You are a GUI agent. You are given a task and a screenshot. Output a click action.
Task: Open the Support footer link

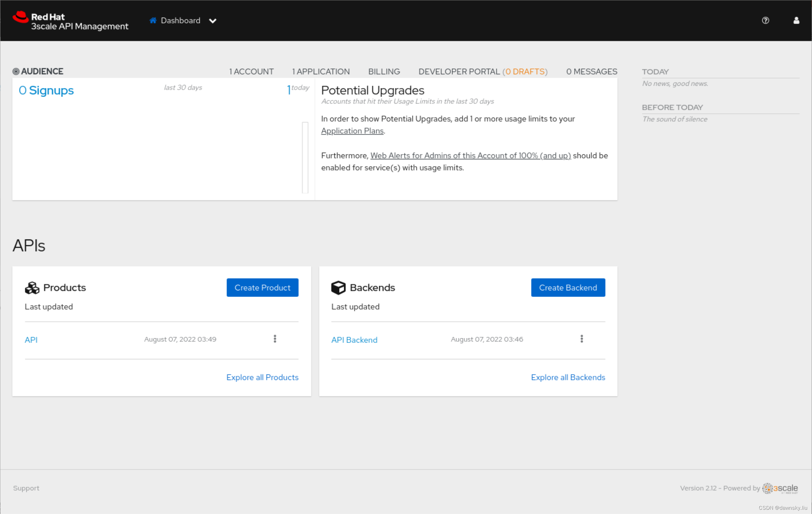coord(26,488)
